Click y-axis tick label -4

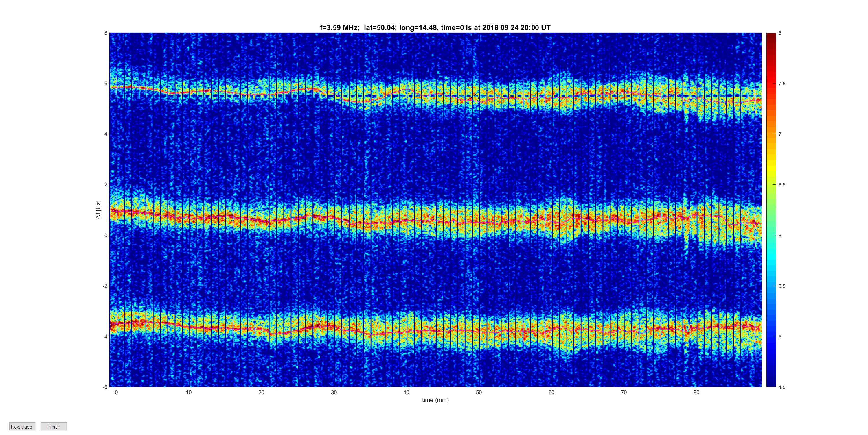tap(105, 336)
